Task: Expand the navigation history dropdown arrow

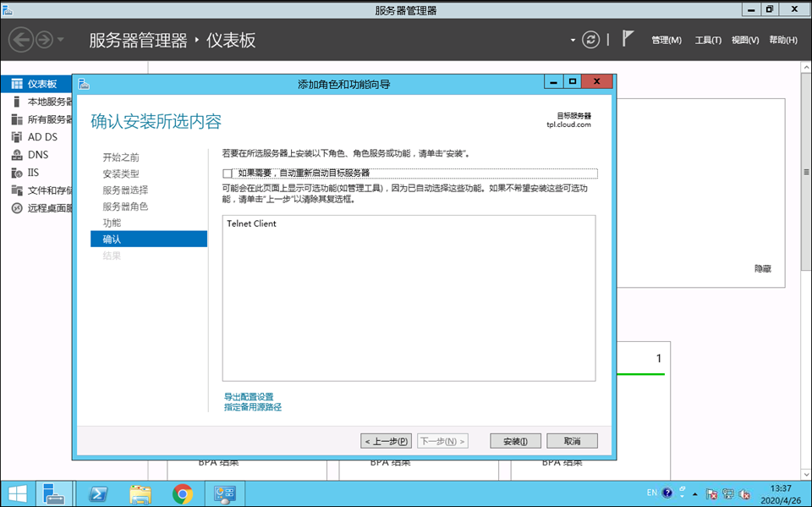Action: tap(60, 40)
